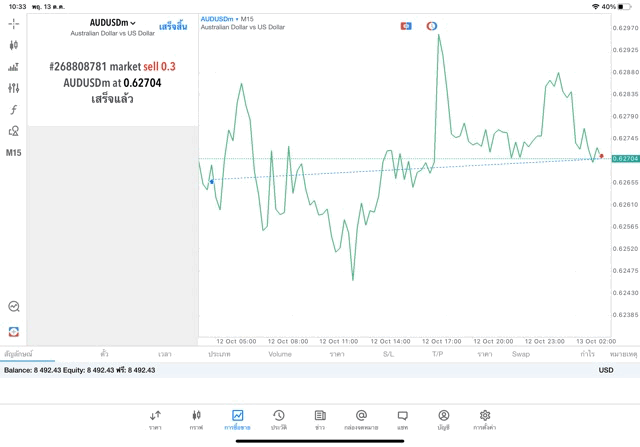Open the กล่องจดหมาย (Mailbox) tab
Image resolution: width=640 pixels, height=447 pixels.
361,420
